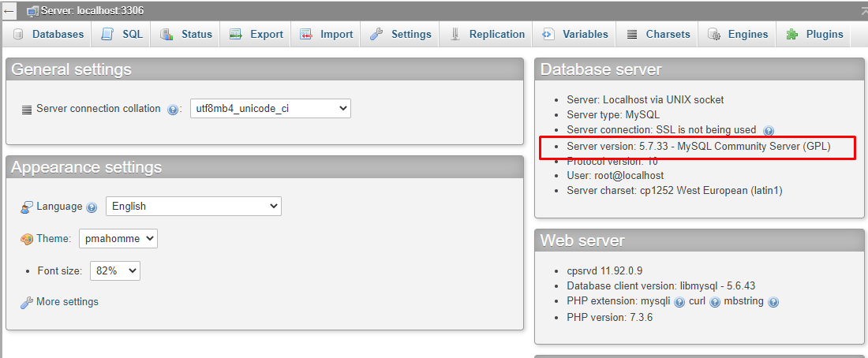Click the Import tab icon

(306, 35)
